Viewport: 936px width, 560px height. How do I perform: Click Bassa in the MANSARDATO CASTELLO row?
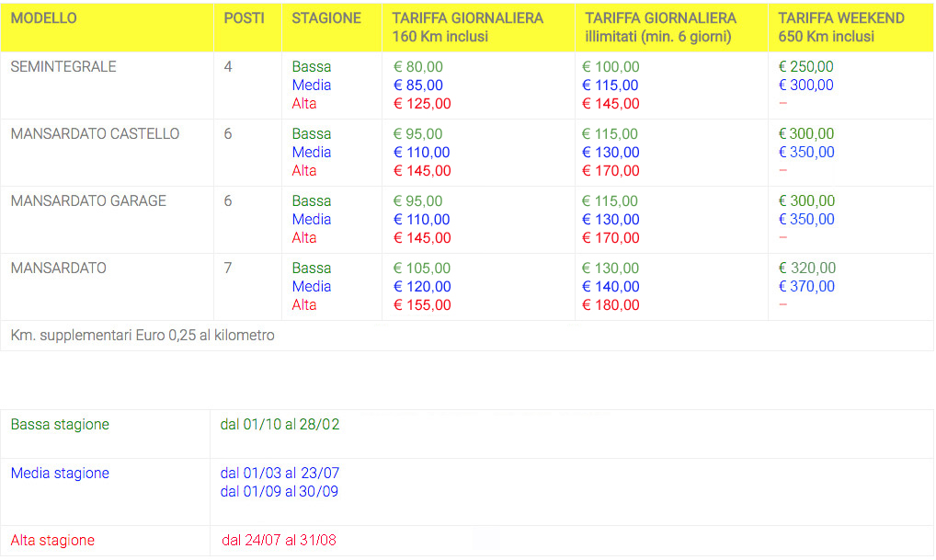312,133
